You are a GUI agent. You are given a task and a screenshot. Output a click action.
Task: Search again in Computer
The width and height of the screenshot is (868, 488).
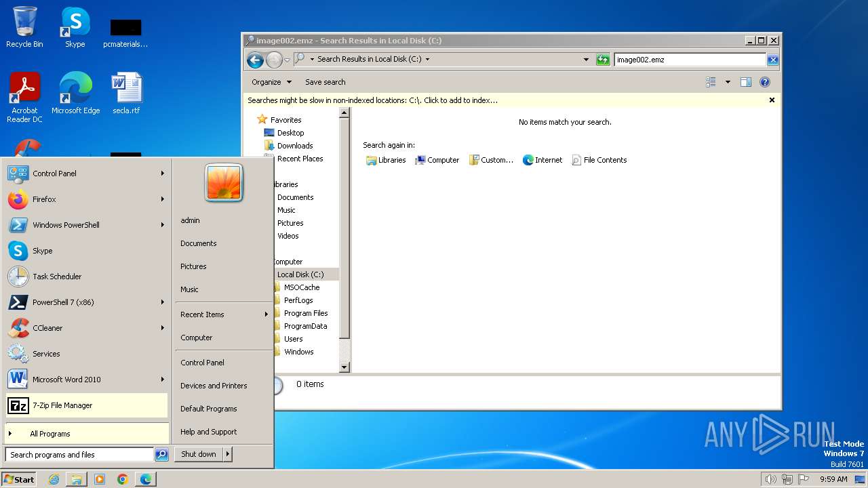tap(437, 160)
